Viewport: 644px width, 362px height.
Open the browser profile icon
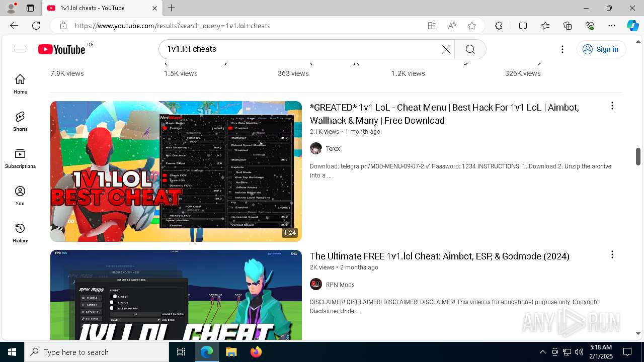[x=11, y=8]
